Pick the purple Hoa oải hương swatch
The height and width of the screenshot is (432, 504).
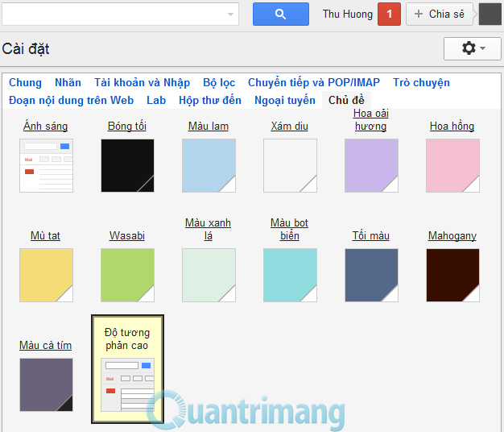(x=371, y=165)
